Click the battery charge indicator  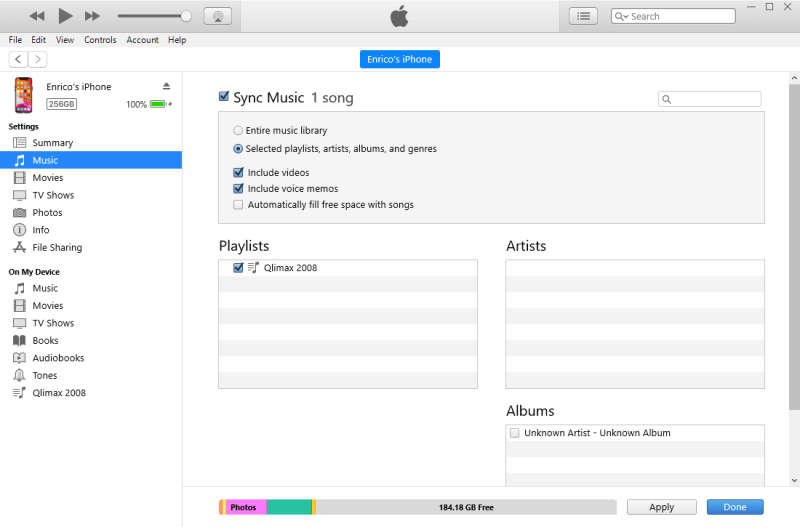pos(159,104)
